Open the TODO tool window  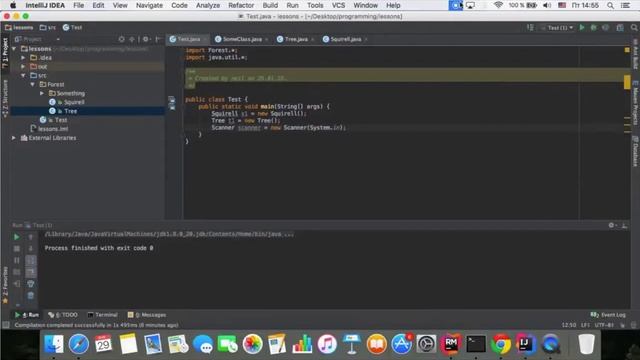tap(63, 315)
